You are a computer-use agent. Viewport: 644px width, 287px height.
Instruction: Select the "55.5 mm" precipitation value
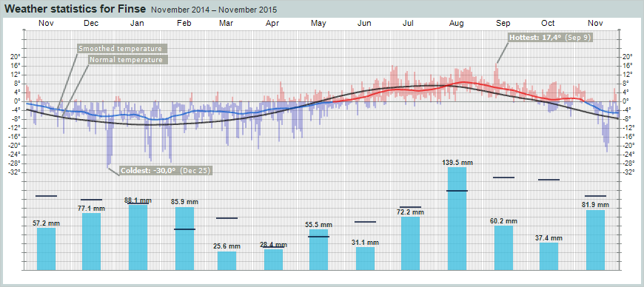tap(318, 225)
